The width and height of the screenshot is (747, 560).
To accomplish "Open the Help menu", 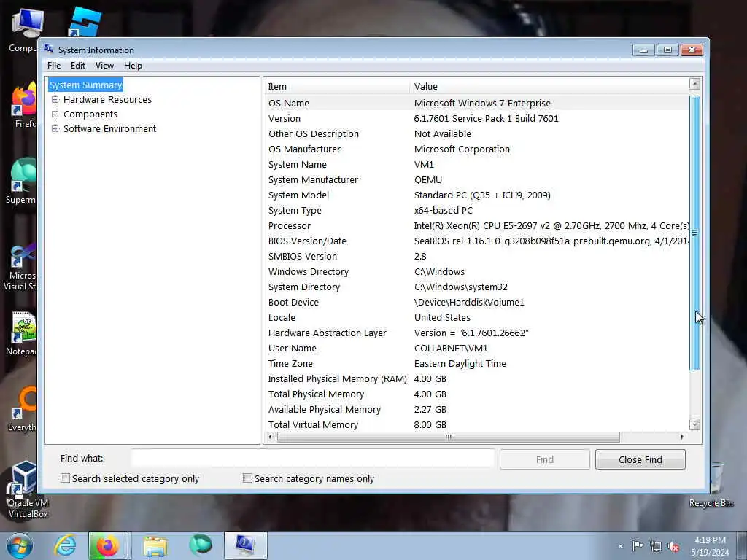I will click(133, 66).
